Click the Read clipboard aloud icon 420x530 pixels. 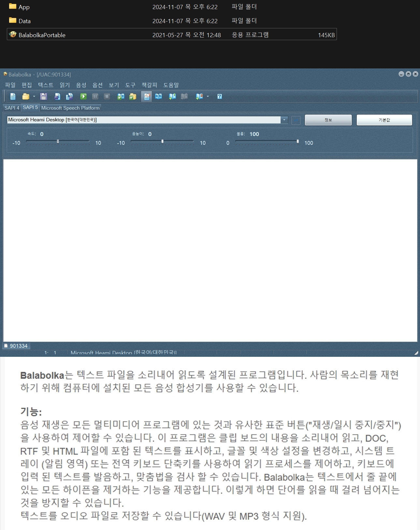(x=121, y=97)
